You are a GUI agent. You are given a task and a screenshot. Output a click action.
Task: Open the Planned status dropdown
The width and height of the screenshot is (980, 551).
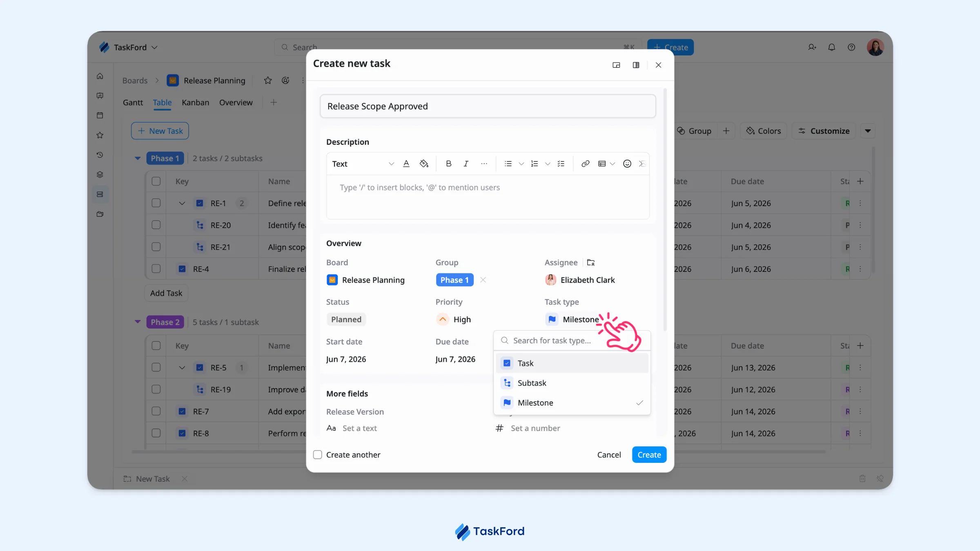[x=346, y=320]
